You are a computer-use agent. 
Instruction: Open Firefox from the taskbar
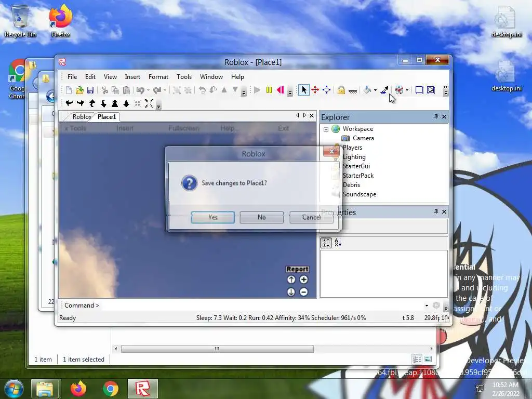[x=78, y=389]
